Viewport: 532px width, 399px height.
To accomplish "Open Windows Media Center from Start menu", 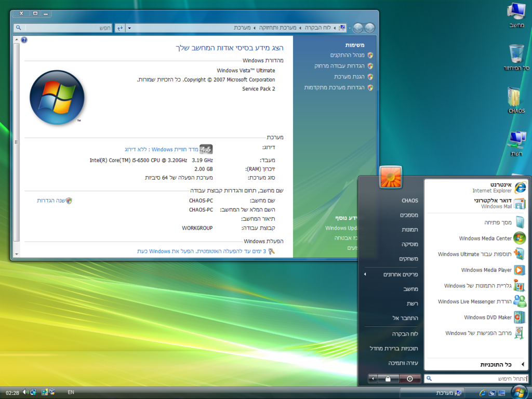I will 476,238.
